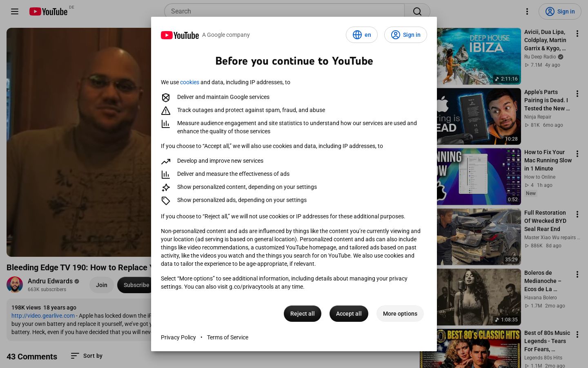Screen dimensions: 588x368
Task: Click the 'Best of 80s Music Legends' title
Action: coord(547,341)
